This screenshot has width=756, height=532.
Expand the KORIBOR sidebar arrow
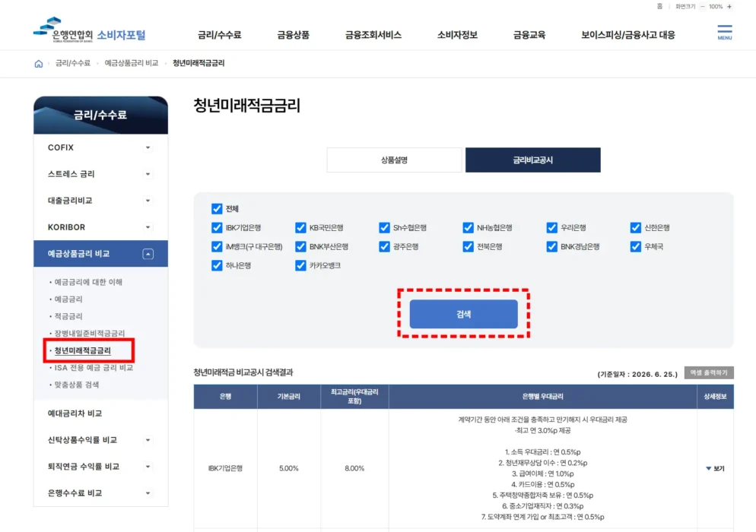[148, 227]
